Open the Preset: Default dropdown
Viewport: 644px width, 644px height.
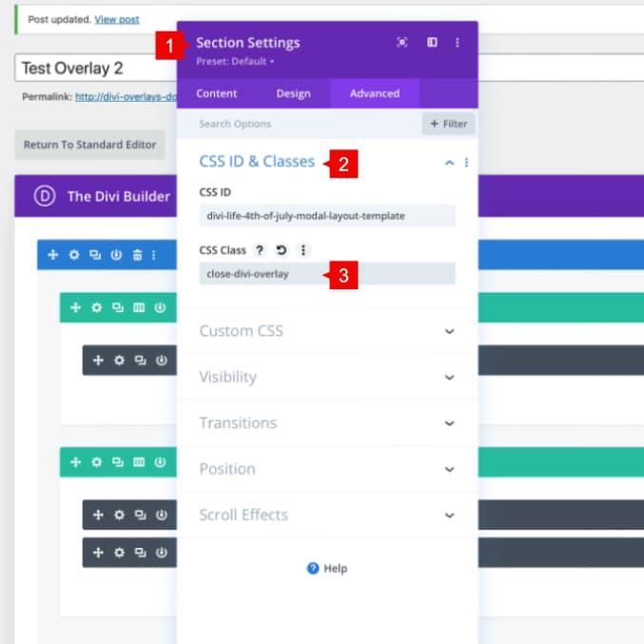coord(235,62)
